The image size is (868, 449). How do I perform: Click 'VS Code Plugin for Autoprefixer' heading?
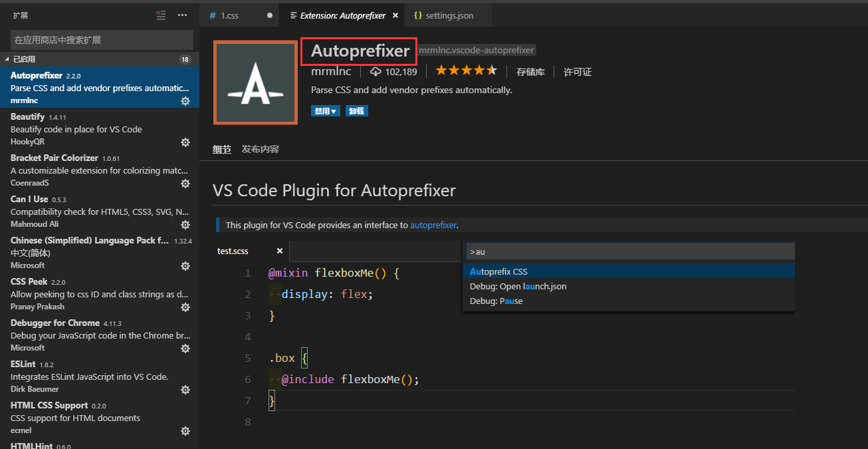click(334, 191)
